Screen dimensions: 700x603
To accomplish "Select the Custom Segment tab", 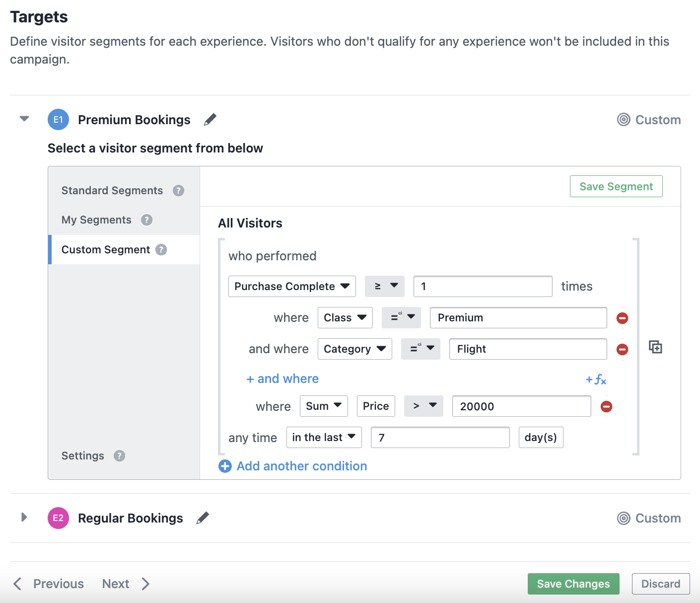I will point(106,250).
